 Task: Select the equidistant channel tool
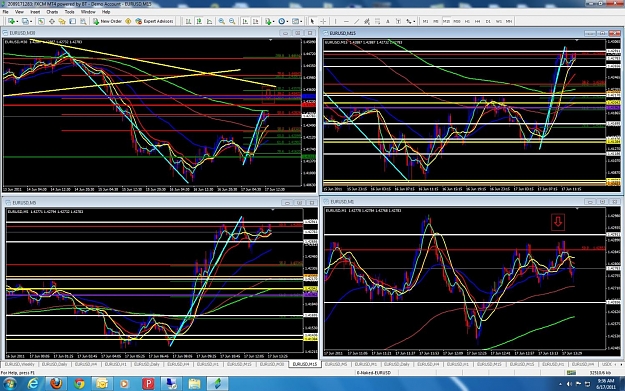click(367, 21)
